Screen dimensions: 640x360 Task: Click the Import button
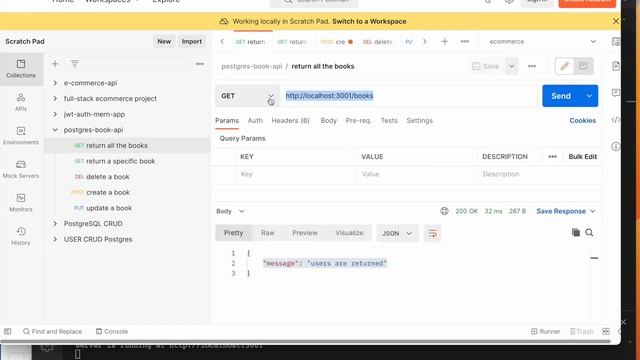[x=192, y=42]
